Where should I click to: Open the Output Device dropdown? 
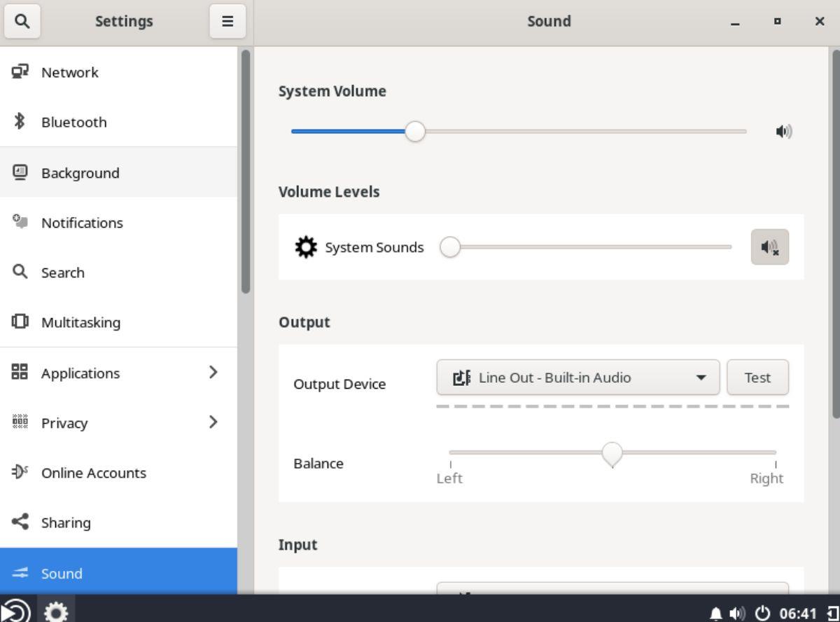coord(577,378)
